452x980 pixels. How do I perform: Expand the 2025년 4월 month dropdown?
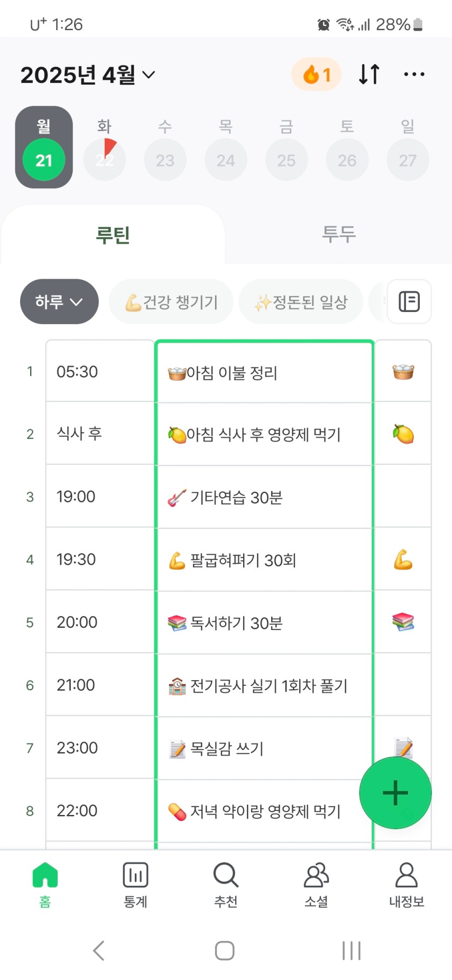tap(88, 75)
